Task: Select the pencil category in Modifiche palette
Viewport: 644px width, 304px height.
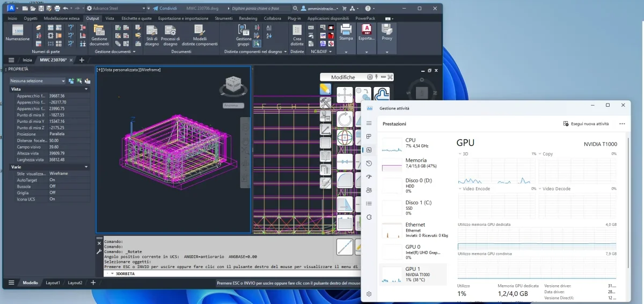Action: [x=325, y=89]
